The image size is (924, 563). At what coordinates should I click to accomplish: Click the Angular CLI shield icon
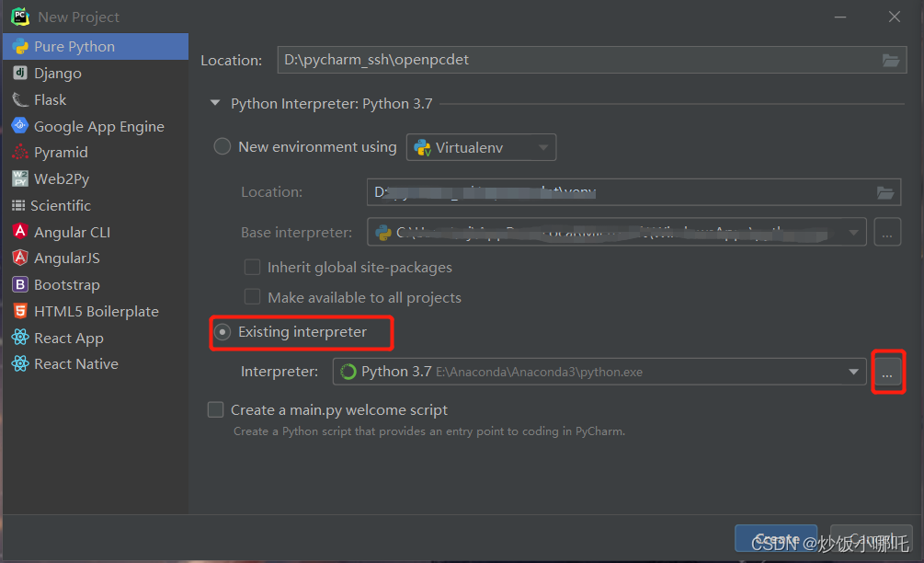click(20, 232)
